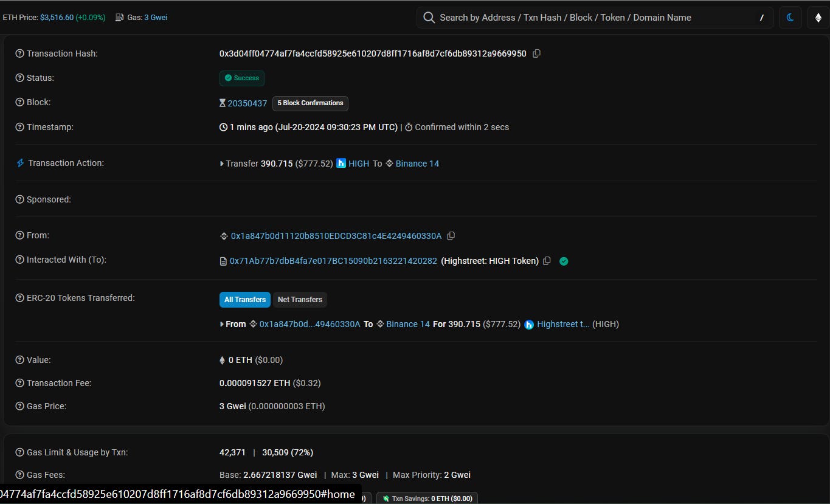Click the slash shortcut key in search bar
The width and height of the screenshot is (830, 504).
click(x=762, y=18)
